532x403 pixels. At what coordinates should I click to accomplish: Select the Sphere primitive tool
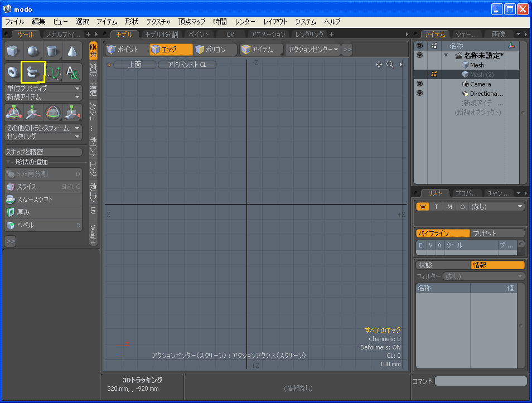[x=33, y=52]
